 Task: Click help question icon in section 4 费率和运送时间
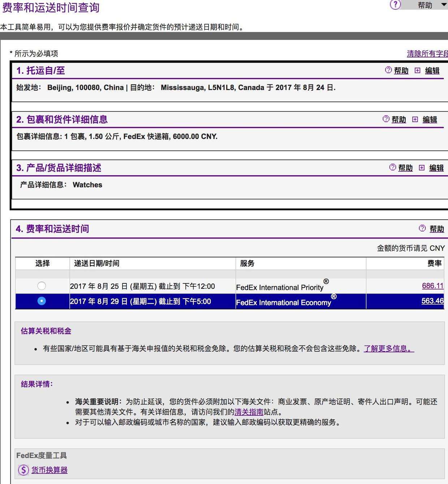click(422, 228)
